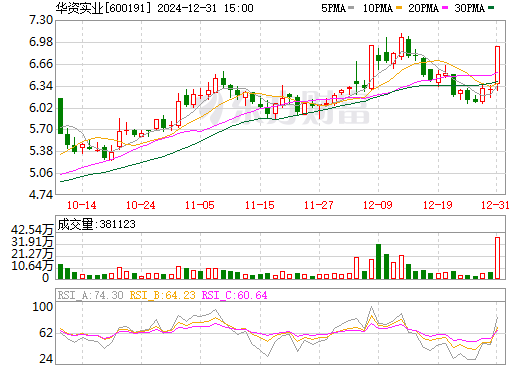Click the 11-05 date axis label

(x=200, y=205)
